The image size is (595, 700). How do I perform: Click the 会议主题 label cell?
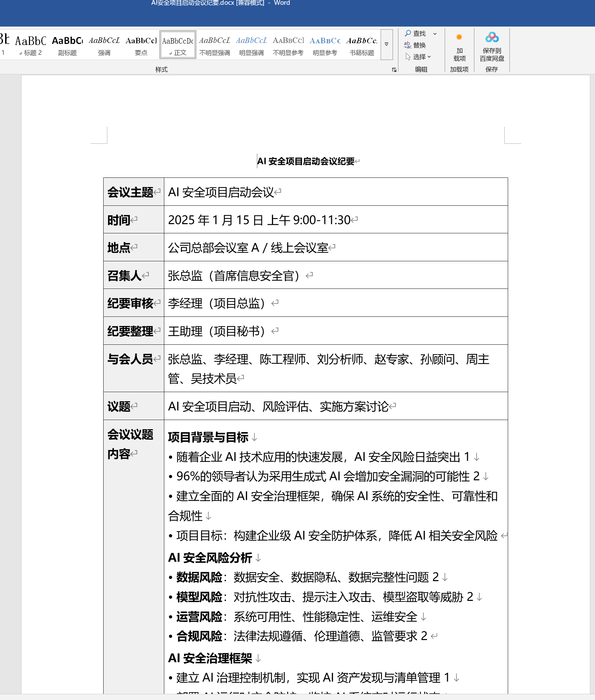point(134,192)
